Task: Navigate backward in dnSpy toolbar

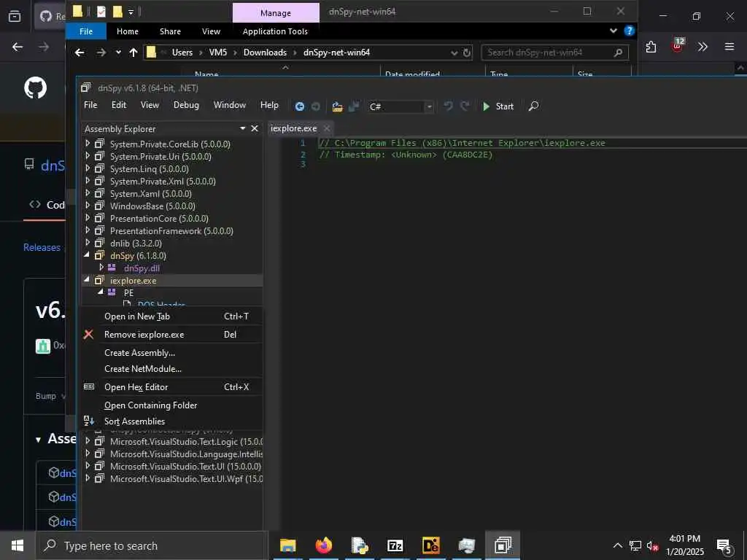Action: (x=300, y=106)
